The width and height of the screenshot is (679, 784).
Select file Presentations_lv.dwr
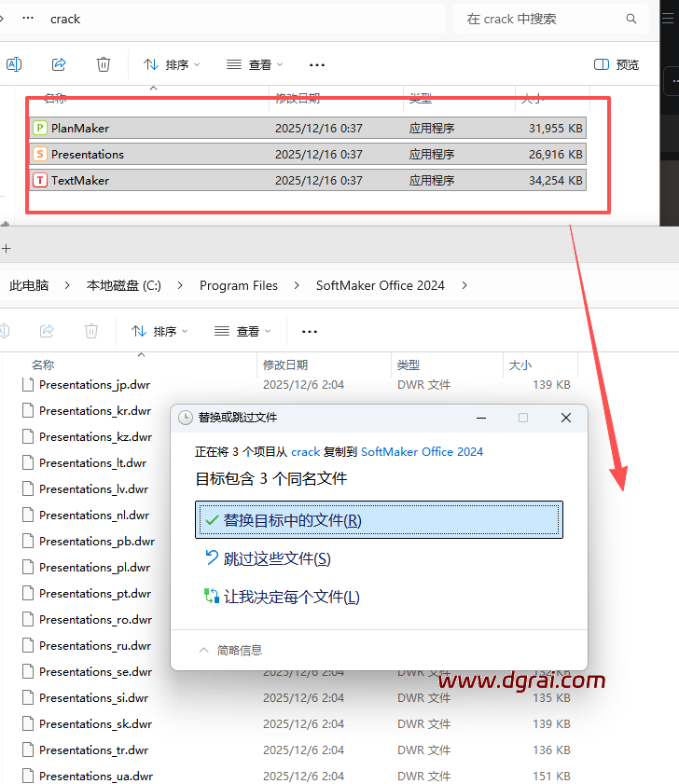tap(93, 488)
